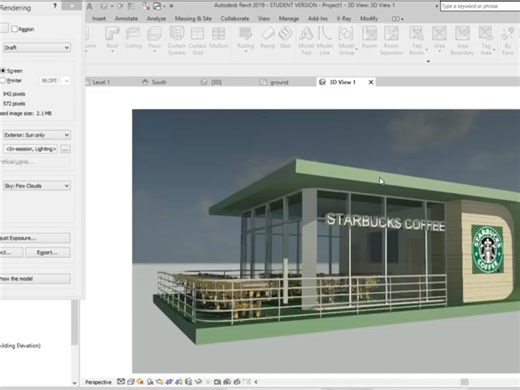Select the Stair tool
Screen dimensions: 520x390
point(285,37)
